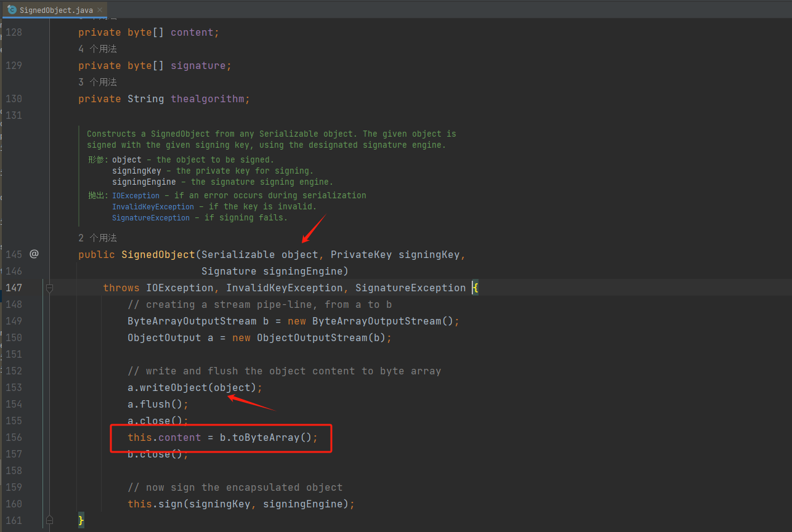Close the SignedObject.java editor tab

(99, 10)
